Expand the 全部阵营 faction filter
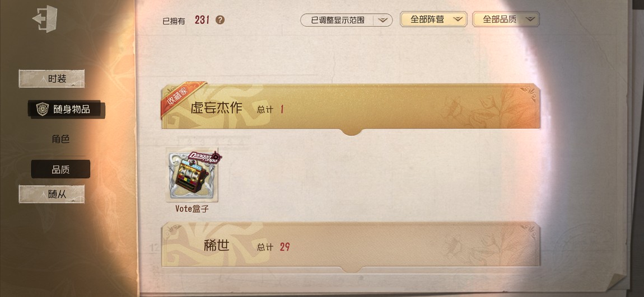Screen dimensions: 644x297 click(433, 19)
